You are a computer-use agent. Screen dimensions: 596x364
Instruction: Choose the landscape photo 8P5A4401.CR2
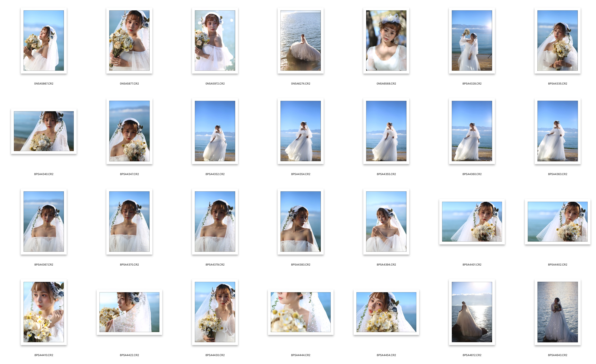click(472, 222)
